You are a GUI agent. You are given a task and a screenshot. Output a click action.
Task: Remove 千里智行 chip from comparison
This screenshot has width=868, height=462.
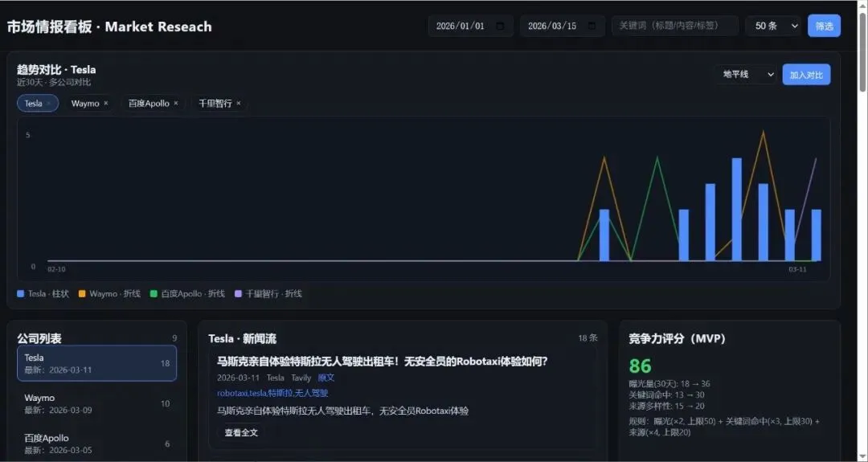tap(239, 104)
